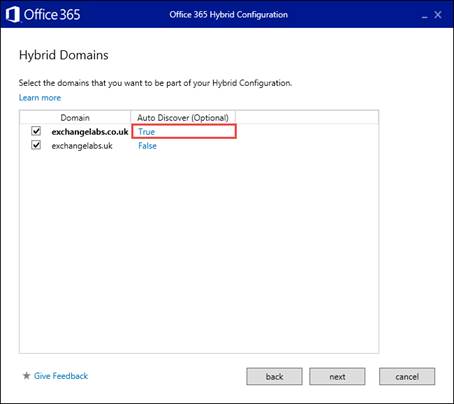Click the Domain column header

tap(75, 118)
